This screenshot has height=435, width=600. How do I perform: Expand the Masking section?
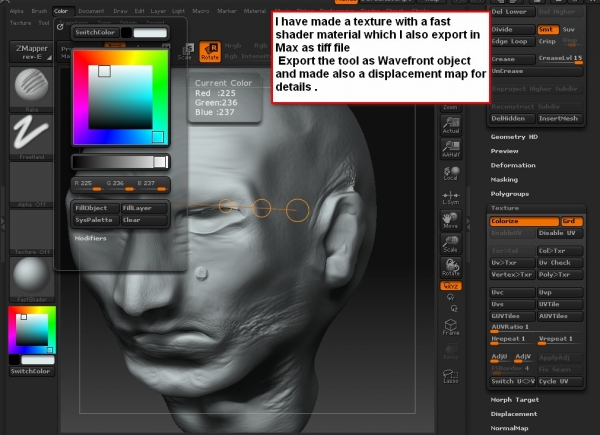504,179
